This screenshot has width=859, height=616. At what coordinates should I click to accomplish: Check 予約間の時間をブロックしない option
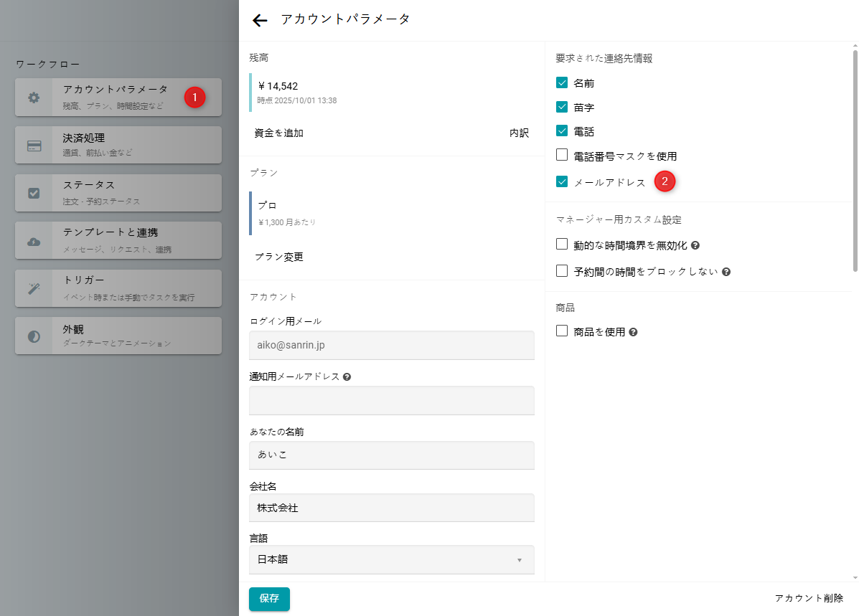(x=561, y=270)
